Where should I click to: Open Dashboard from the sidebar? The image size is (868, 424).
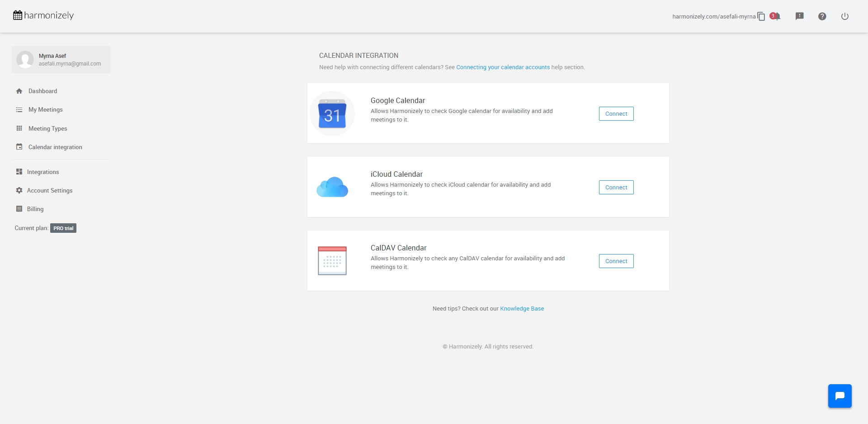42,91
